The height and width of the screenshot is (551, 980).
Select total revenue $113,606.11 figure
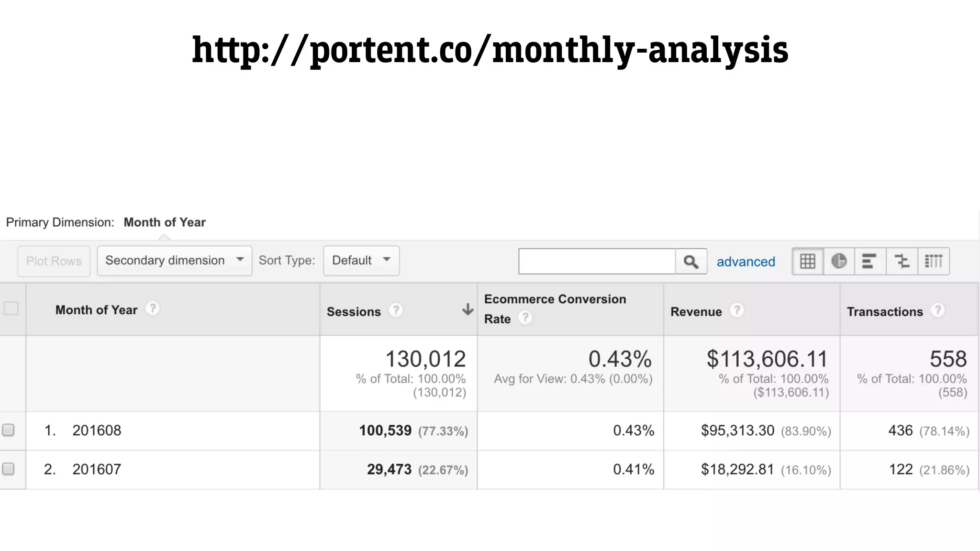[x=767, y=359]
